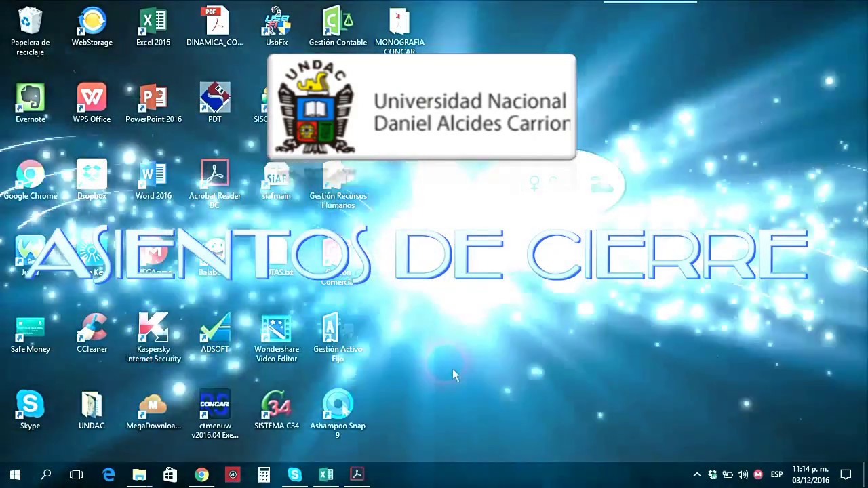
Task: Launch SISTEMA C34 from desktop
Action: [x=277, y=410]
